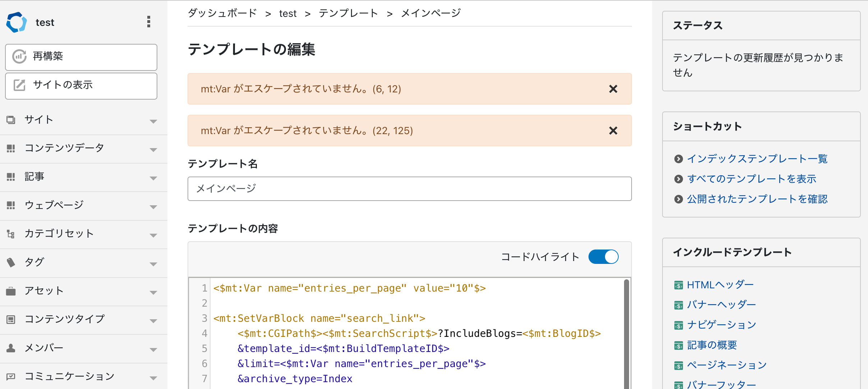The image size is (868, 389).
Task: Click the テンプレート名 input field
Action: click(409, 189)
